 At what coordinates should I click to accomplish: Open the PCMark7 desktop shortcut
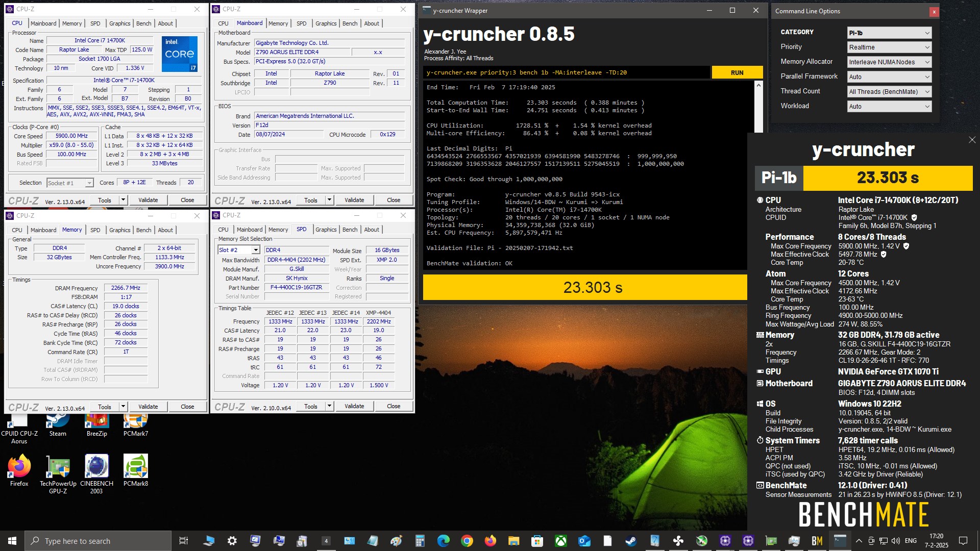click(x=136, y=425)
